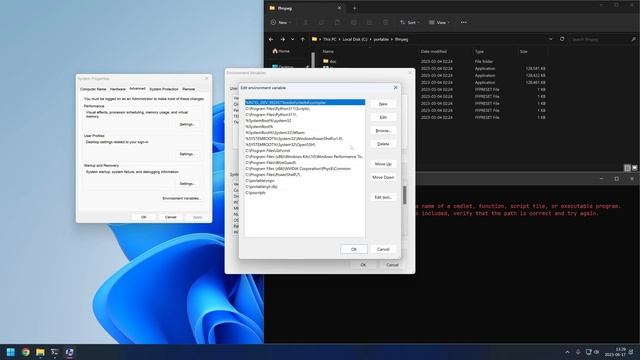This screenshot has height=360, width=640.
Task: Select the C:\Program Files\Python311\ entry
Action: pos(305,115)
